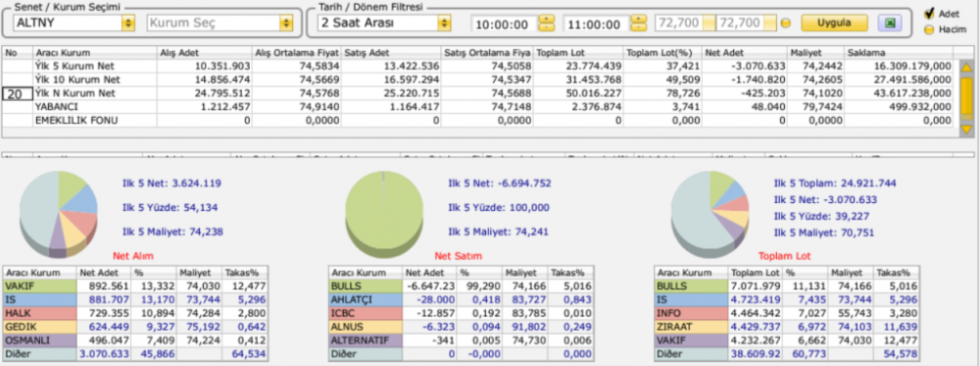
Task: Click the Net Alım pie chart
Action: click(58, 216)
